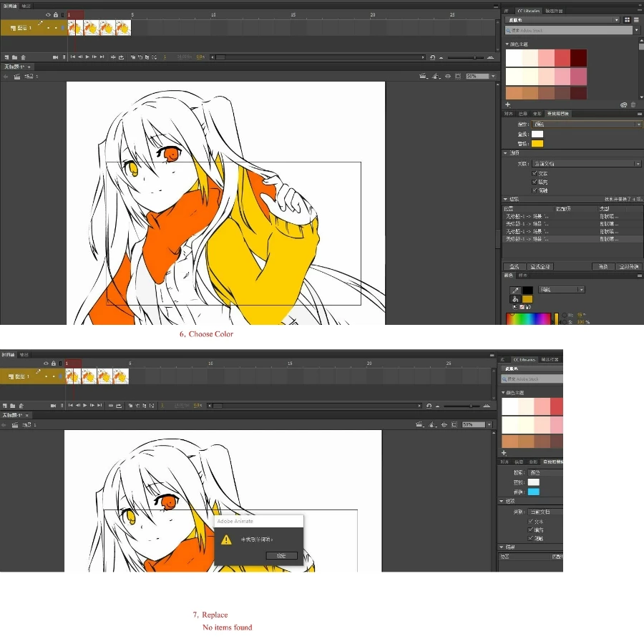
Task: Open Adobe Stock search options arrow, upper screenshot
Action: pyautogui.click(x=637, y=30)
